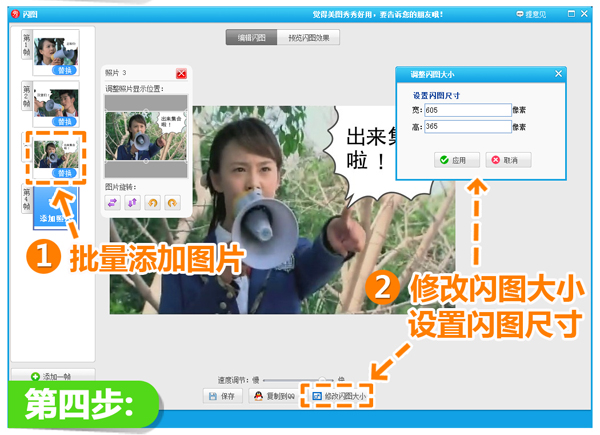600x435 pixels.
Task: Rotate photo counter-clockwise with left rotate icon
Action: (x=153, y=203)
